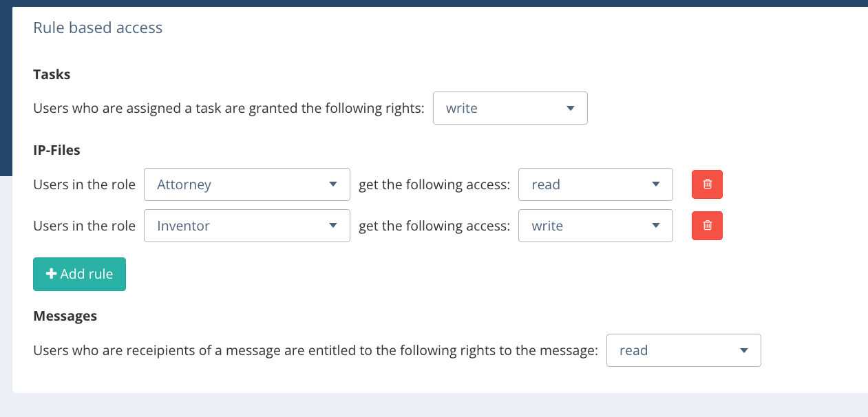Screen dimensions: 868x417
Task: Open the Inventor role dropdown
Action: (246, 226)
